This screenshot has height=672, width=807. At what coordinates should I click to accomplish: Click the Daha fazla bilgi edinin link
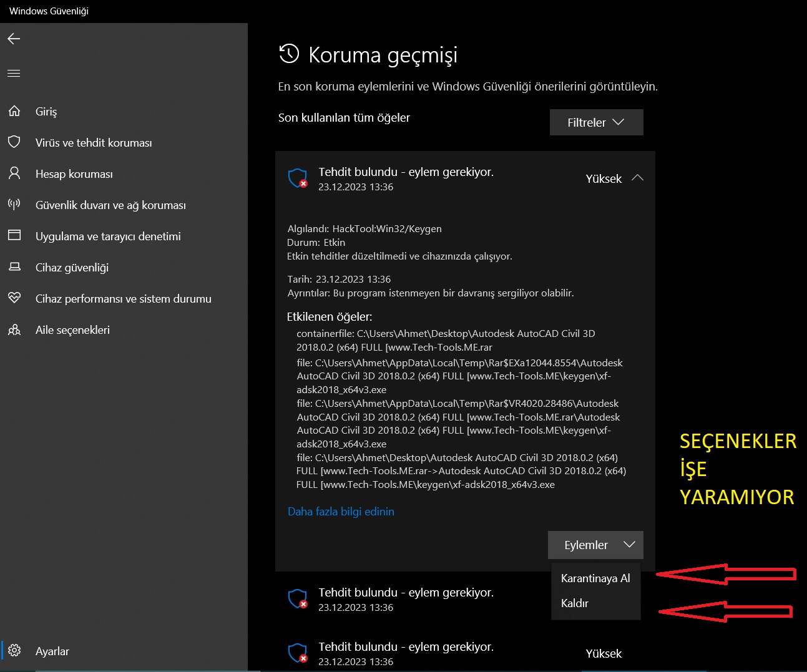tap(341, 512)
